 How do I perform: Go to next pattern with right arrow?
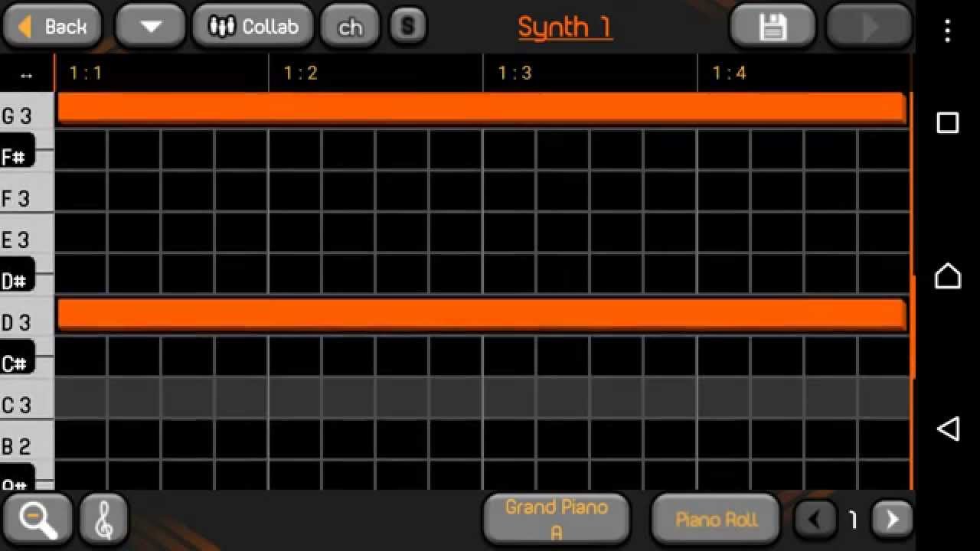pos(892,520)
